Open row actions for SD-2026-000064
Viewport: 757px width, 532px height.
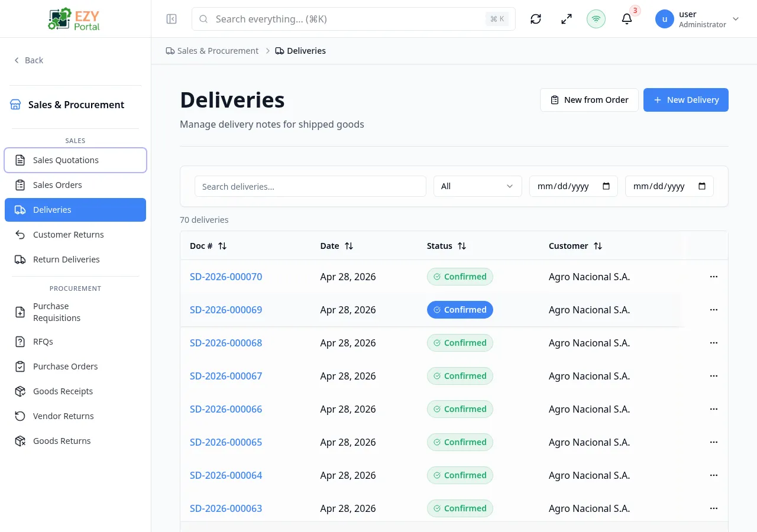[714, 475]
